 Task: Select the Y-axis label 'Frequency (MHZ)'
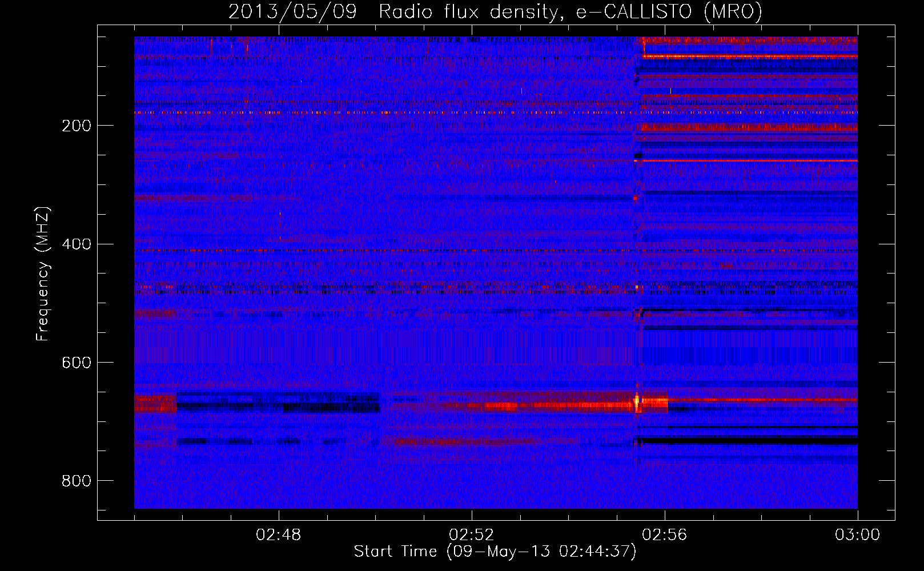[43, 274]
